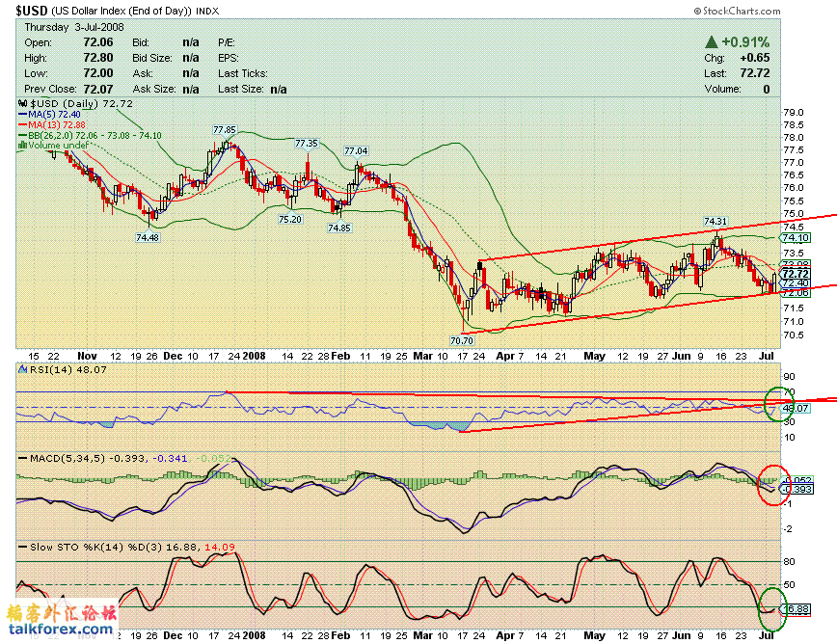Click the 74.10 upper band axis tag
Screen dimensions: 837x644
[x=796, y=238]
